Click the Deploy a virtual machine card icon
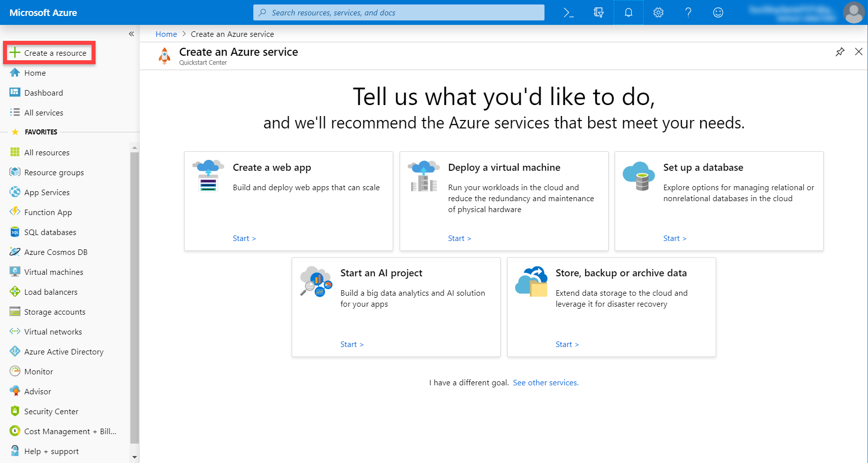Viewport: 868px width, 463px height. [424, 176]
